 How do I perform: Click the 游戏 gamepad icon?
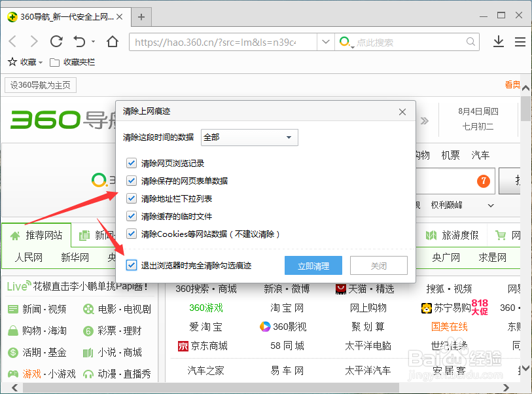coord(13,374)
